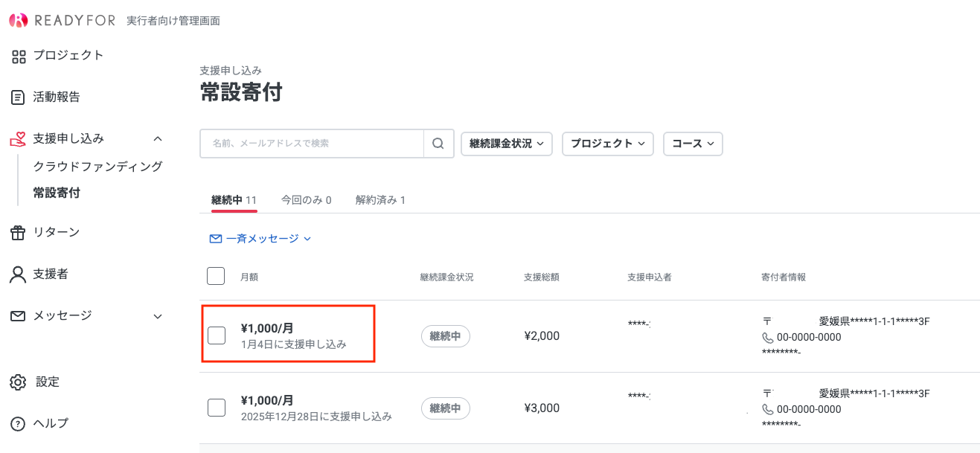Click 1月4日に支援申し込み text
The height and width of the screenshot is (453, 980).
pos(294,344)
